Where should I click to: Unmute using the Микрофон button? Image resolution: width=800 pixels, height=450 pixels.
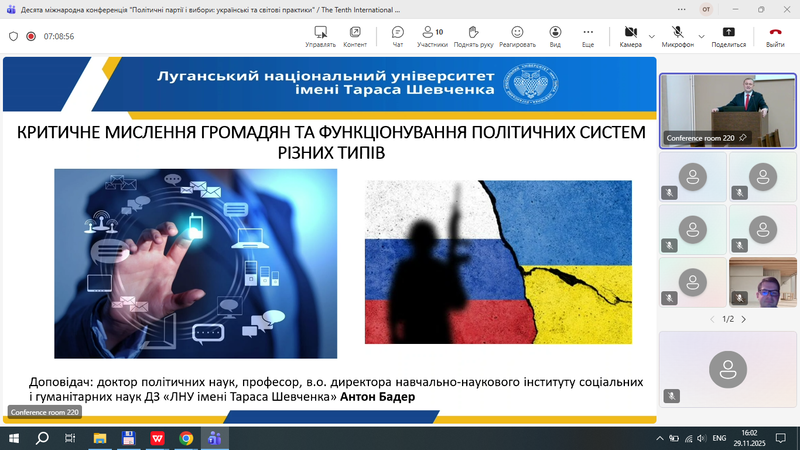(677, 34)
